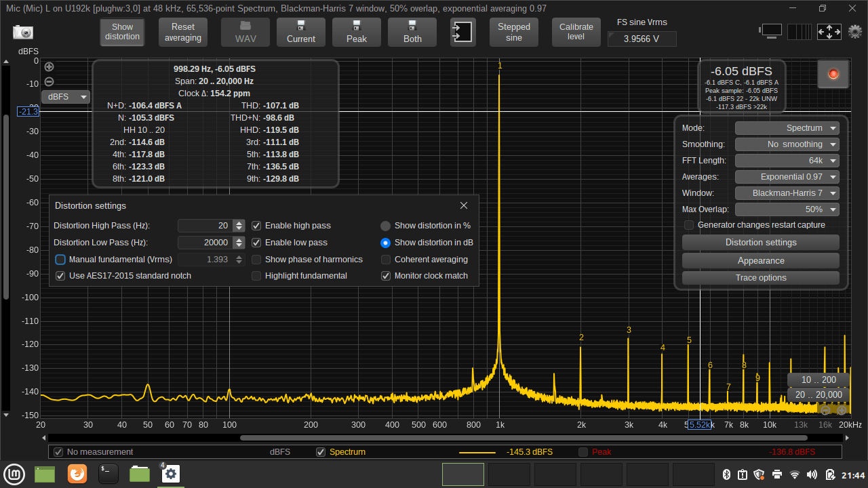Toggle Use AES17-2015 standard notch
868x488 pixels.
[60, 276]
